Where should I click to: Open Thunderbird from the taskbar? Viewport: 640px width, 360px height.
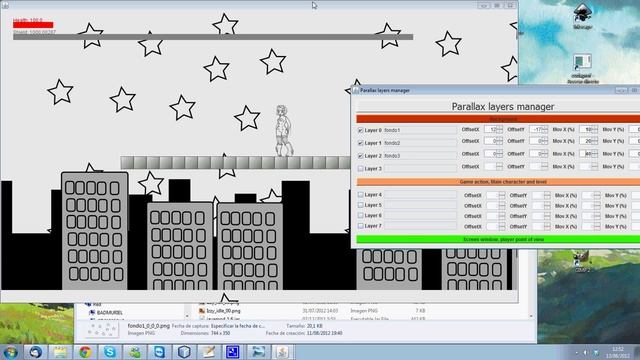(x=36, y=352)
